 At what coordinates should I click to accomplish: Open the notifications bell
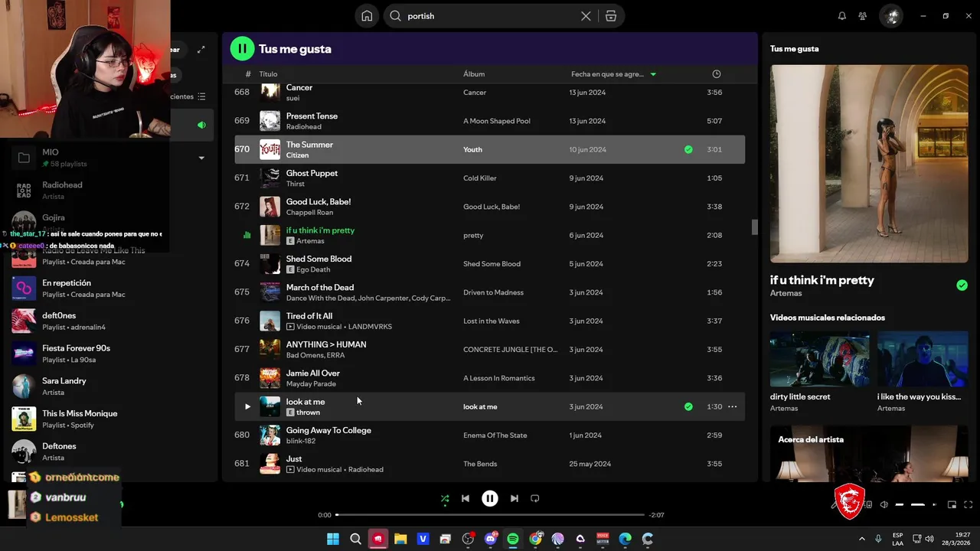842,16
